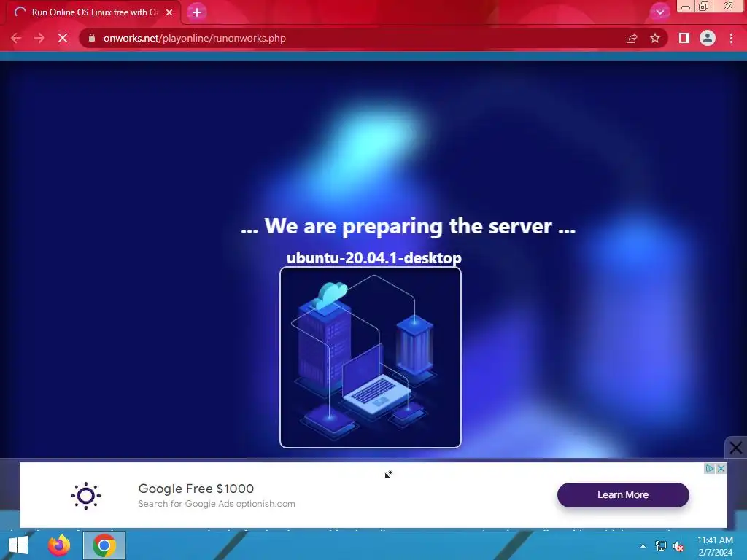
Task: Go back to the previous page
Action: [16, 38]
